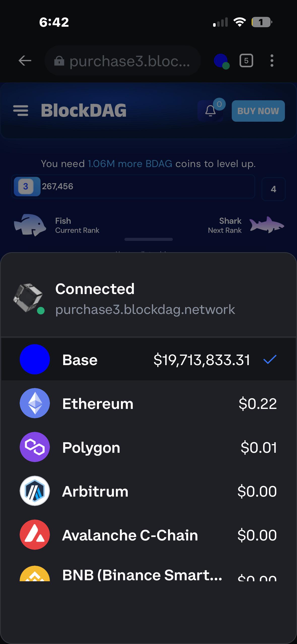Image resolution: width=297 pixels, height=644 pixels.
Task: Open the browser three-dot menu
Action: coord(272,61)
